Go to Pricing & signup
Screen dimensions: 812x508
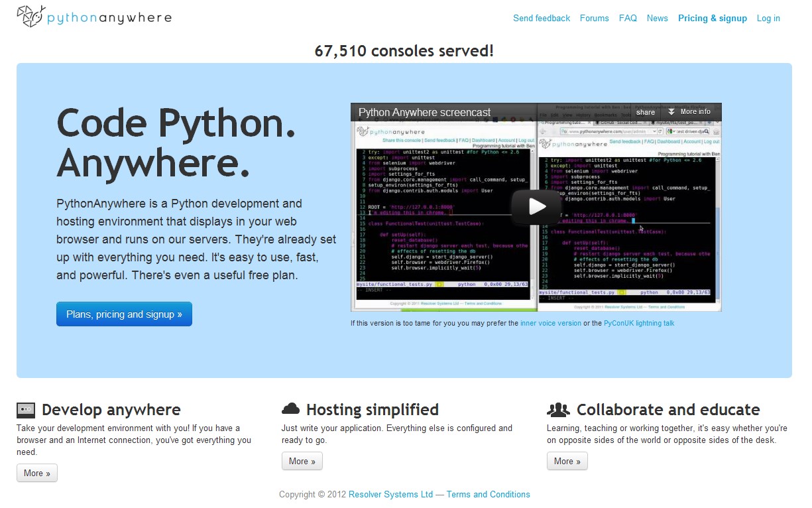(712, 18)
